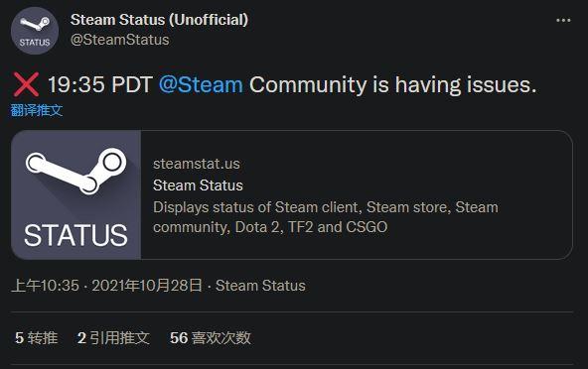This screenshot has height=369, width=588.
Task: View the 5 转推 retweets list
Action: coord(37,338)
